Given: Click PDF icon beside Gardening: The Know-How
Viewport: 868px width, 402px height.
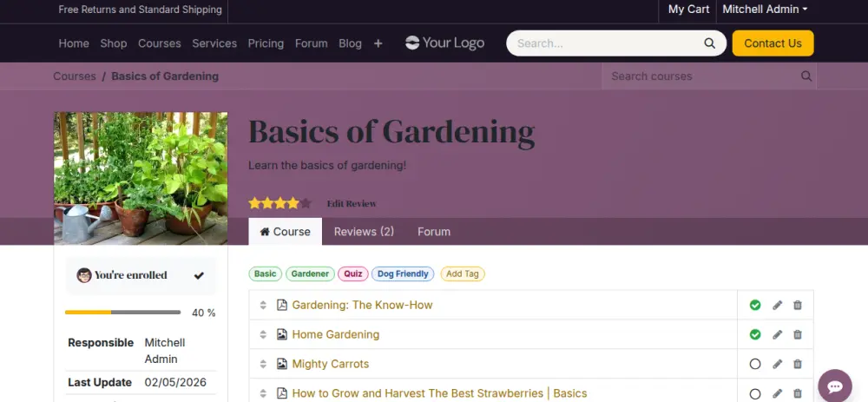Looking at the screenshot, I should pos(282,305).
